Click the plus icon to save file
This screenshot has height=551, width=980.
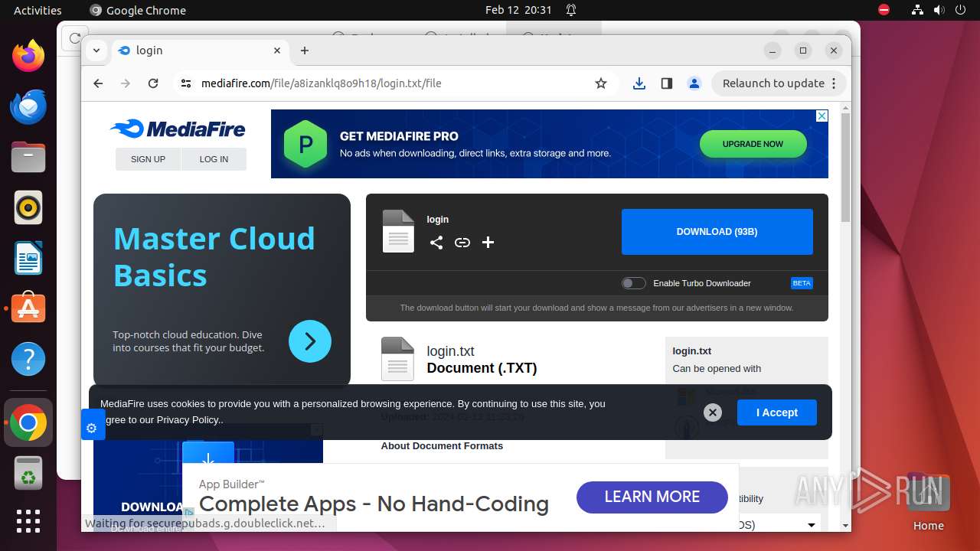click(488, 243)
